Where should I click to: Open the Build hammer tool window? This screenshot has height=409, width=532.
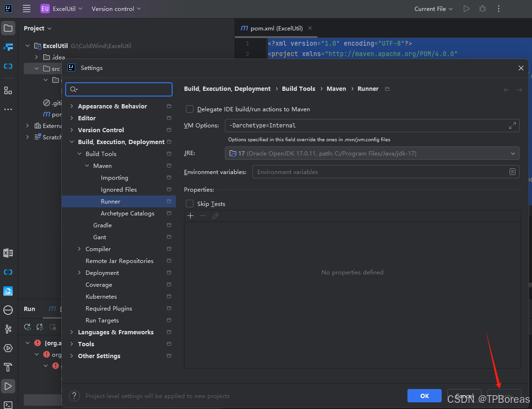[8, 367]
